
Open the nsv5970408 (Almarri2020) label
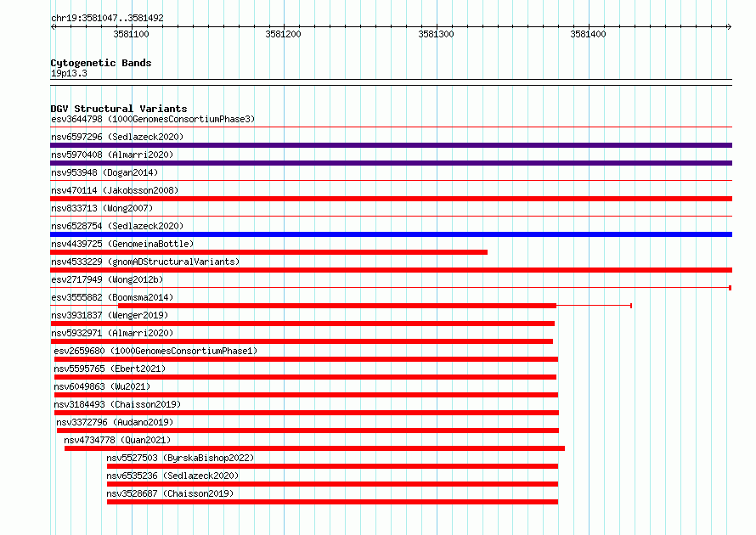pos(112,155)
